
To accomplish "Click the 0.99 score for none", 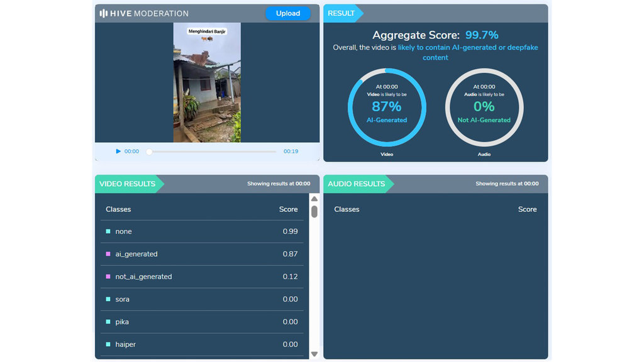I will [290, 231].
